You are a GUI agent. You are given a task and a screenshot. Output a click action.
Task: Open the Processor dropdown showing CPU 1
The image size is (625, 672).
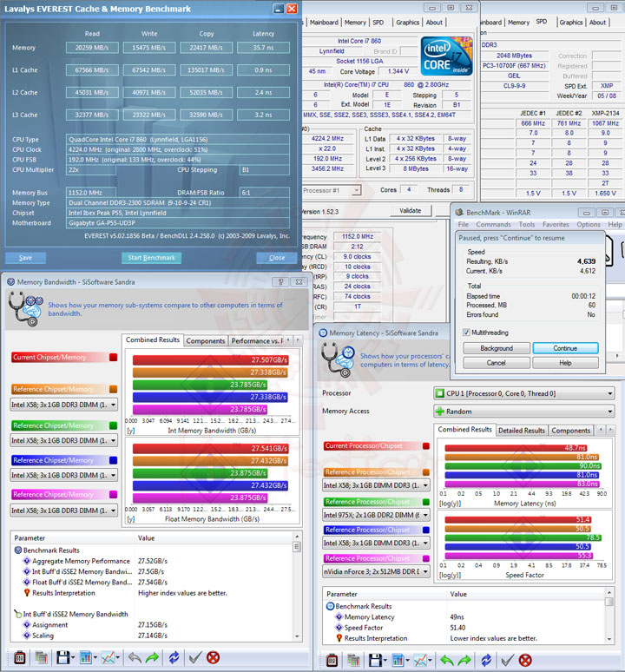524,393
